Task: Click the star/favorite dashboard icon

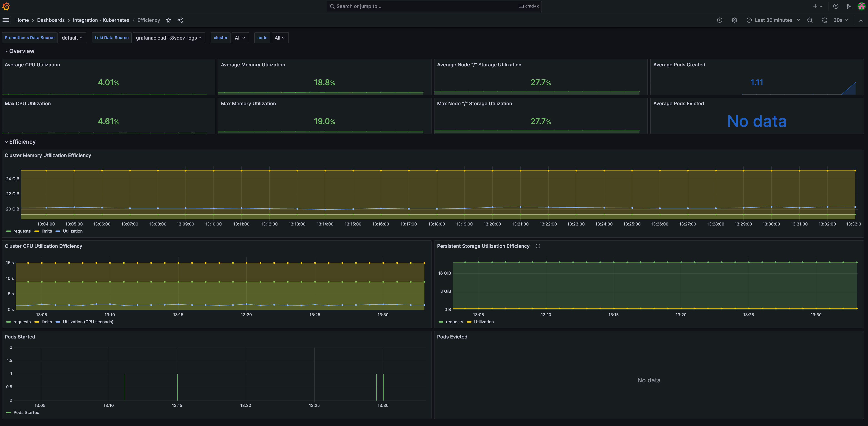Action: point(168,20)
